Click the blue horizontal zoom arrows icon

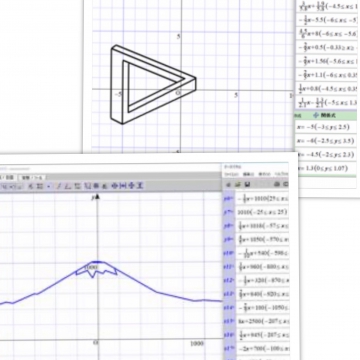point(123,186)
